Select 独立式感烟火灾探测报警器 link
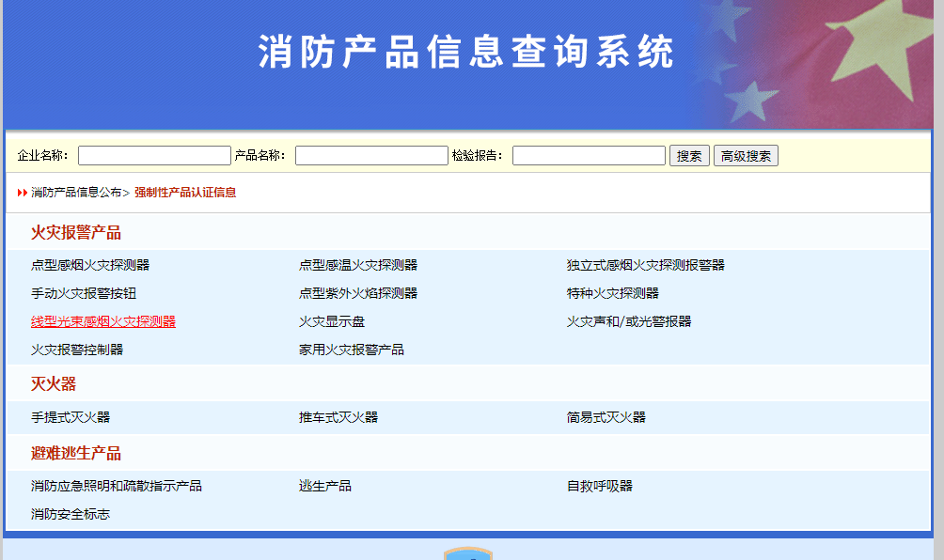Screen dimensions: 944x560 pos(646,265)
